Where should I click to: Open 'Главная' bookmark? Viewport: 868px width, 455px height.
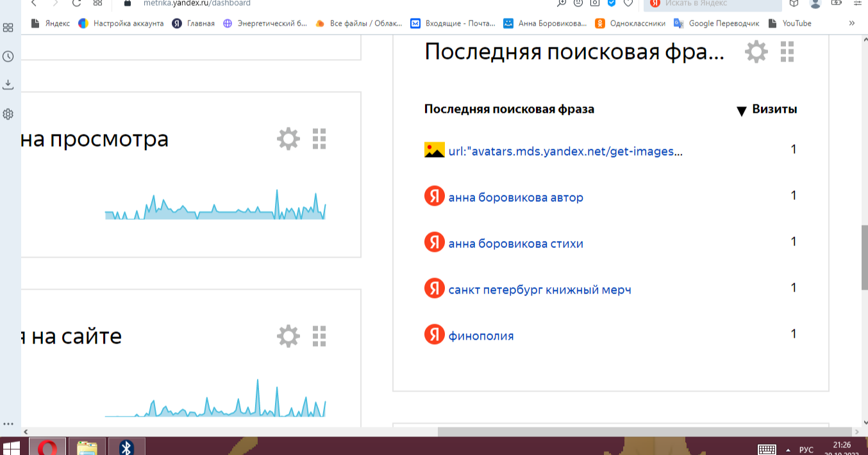pos(194,24)
